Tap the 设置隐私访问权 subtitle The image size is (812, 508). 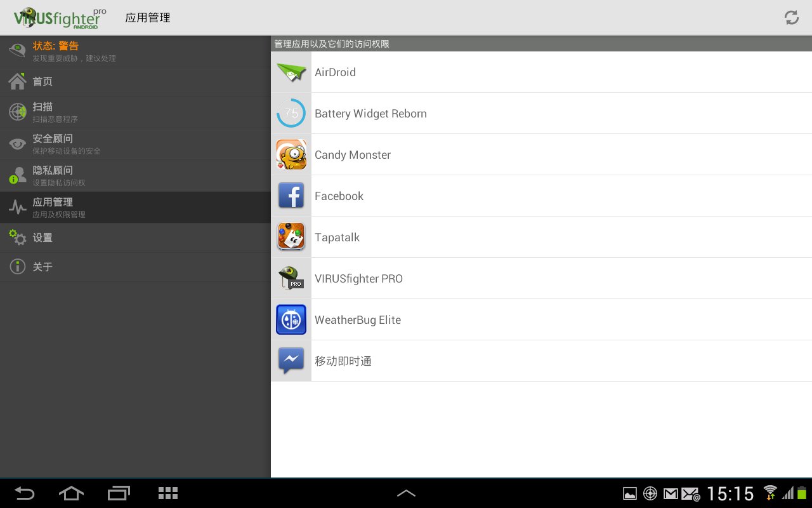click(59, 183)
